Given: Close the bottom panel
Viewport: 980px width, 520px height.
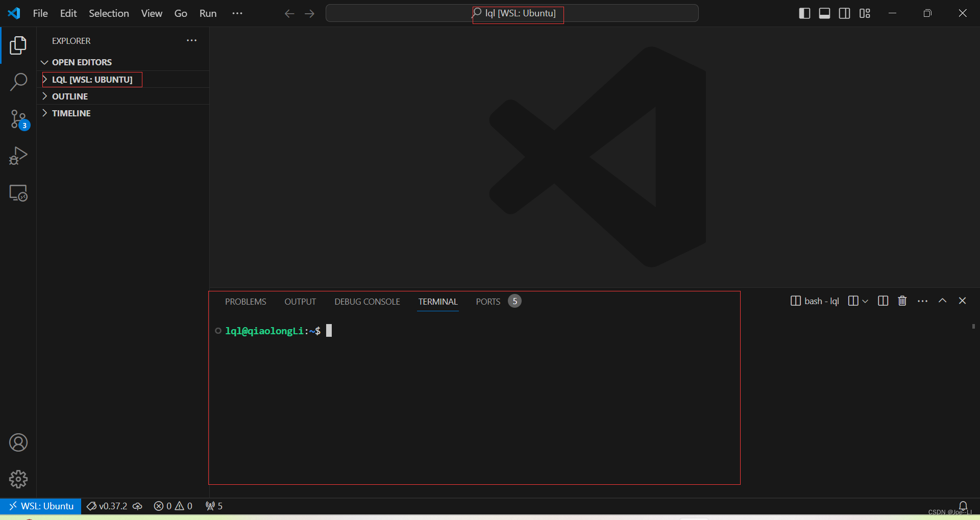Looking at the screenshot, I should 963,301.
